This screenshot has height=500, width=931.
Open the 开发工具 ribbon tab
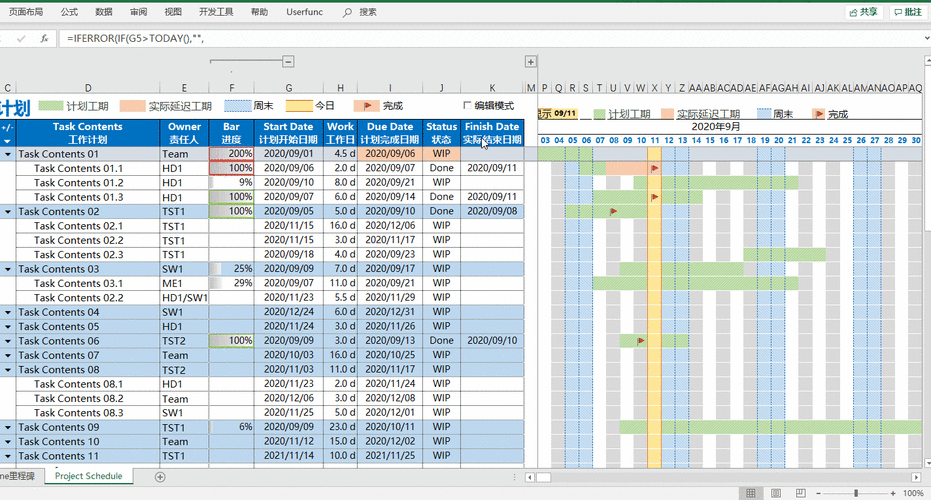tap(216, 12)
